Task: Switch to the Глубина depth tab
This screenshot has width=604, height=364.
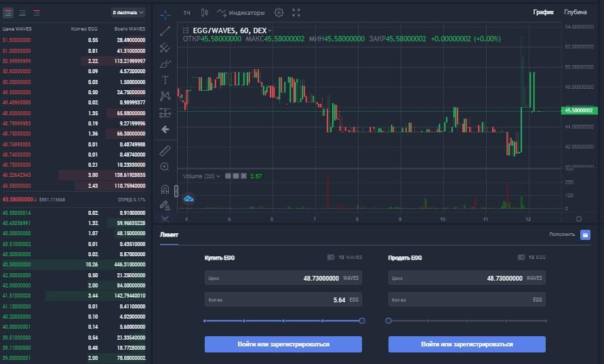Action: tap(575, 12)
